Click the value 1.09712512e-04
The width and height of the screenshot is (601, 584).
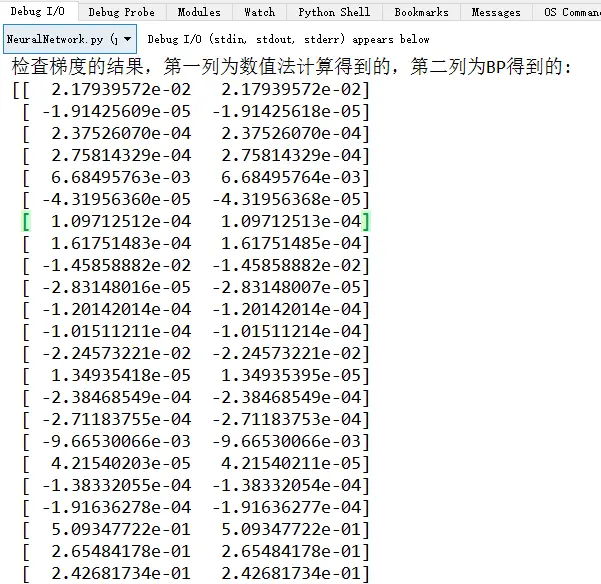click(121, 221)
